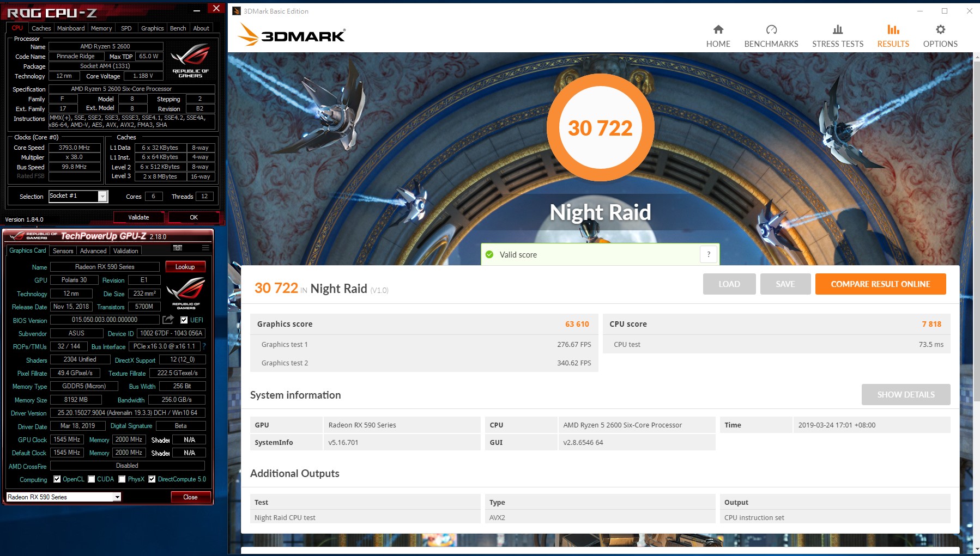This screenshot has height=556, width=980.
Task: Toggle the UEFI checkbox in GPU-Z
Action: pyautogui.click(x=184, y=320)
